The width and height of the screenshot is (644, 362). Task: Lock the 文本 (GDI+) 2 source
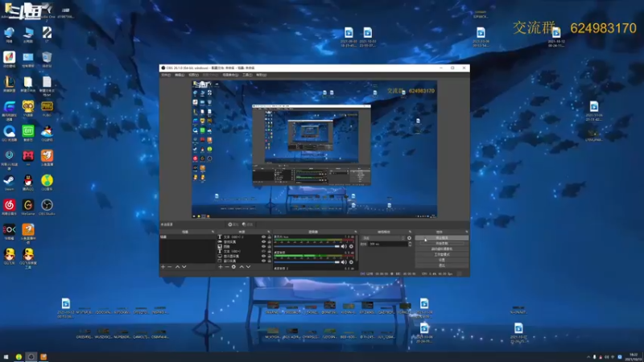[270, 237]
